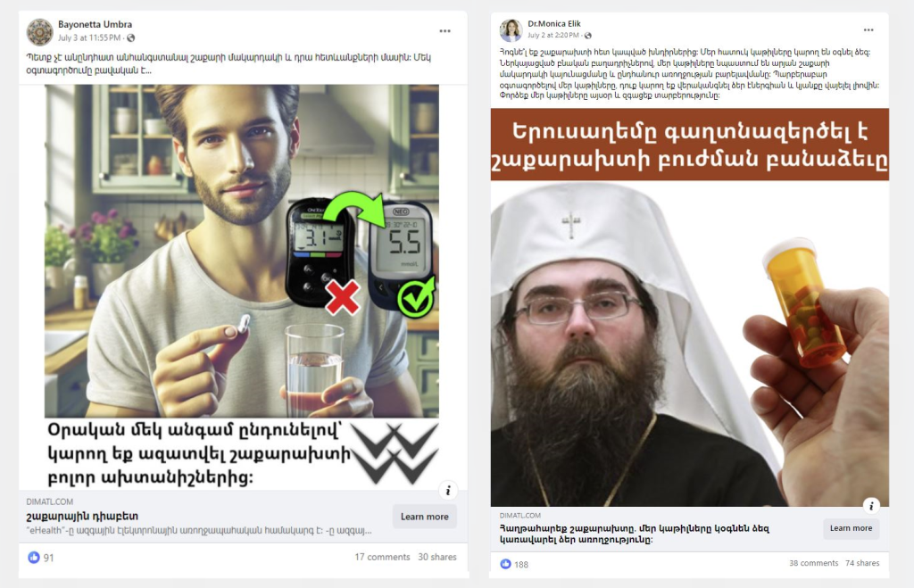Open three-dot menu on Bayonetta Umbra post
This screenshot has height=588, width=914.
click(445, 31)
